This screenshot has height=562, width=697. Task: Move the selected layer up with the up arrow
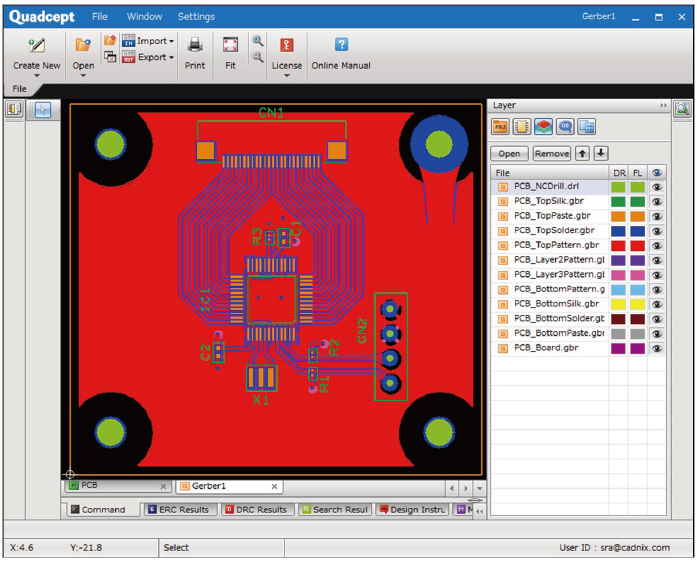(583, 153)
